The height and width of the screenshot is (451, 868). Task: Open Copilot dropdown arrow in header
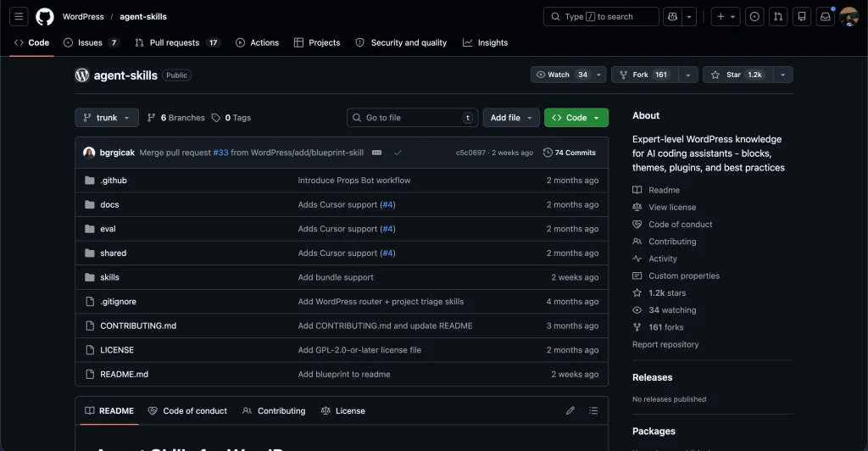tap(688, 17)
